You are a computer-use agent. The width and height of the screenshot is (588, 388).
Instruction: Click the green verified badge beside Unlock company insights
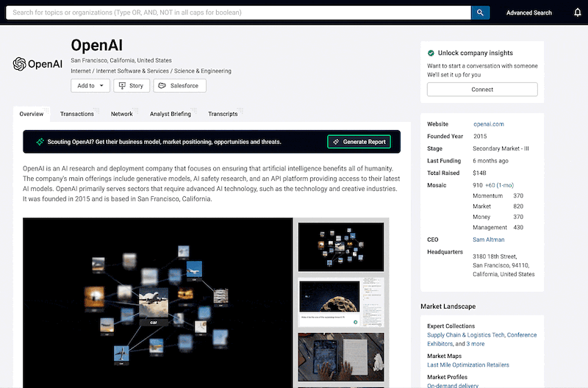tap(431, 54)
